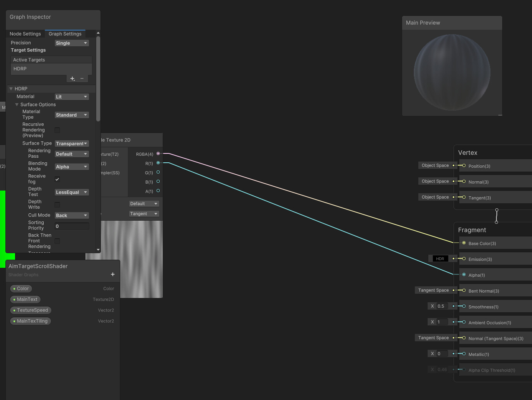Edit the Metallic X value field
The image size is (532, 400).
[442, 354]
